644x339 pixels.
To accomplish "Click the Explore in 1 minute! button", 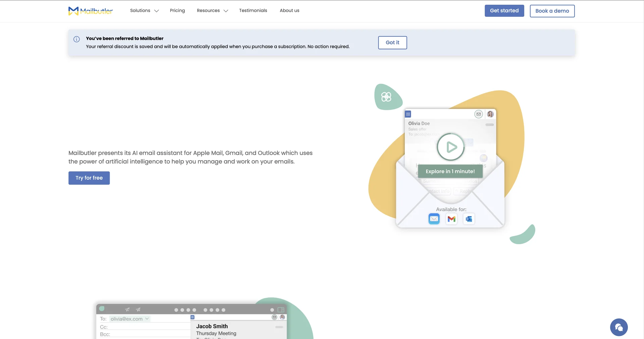I will (450, 171).
